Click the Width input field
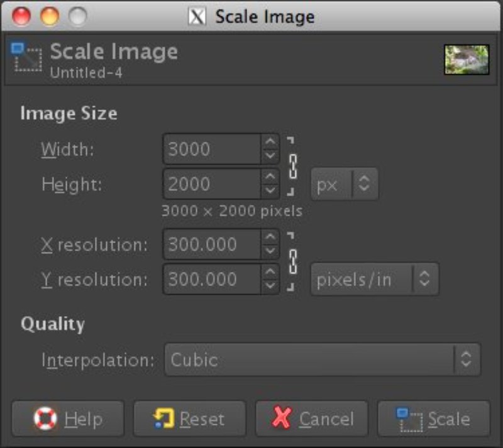This screenshot has width=503, height=448. [x=211, y=150]
